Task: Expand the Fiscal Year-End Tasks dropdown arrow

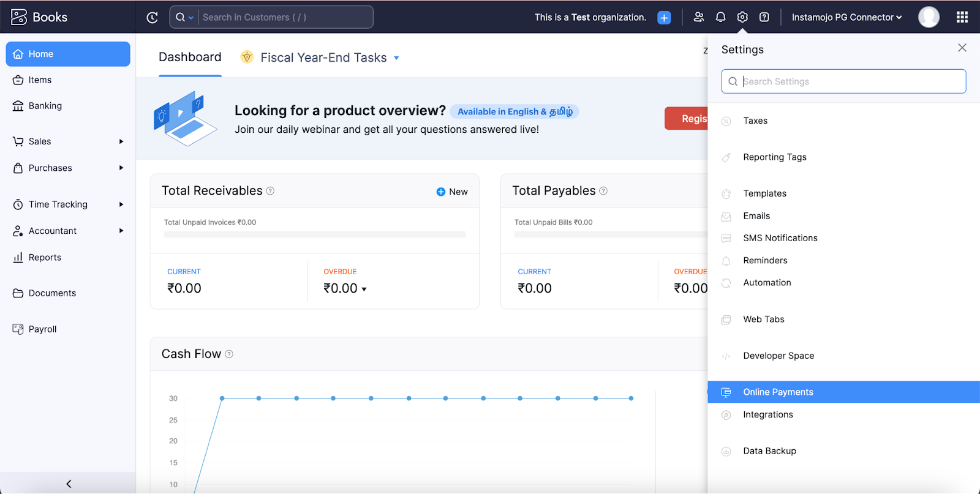Action: [396, 58]
